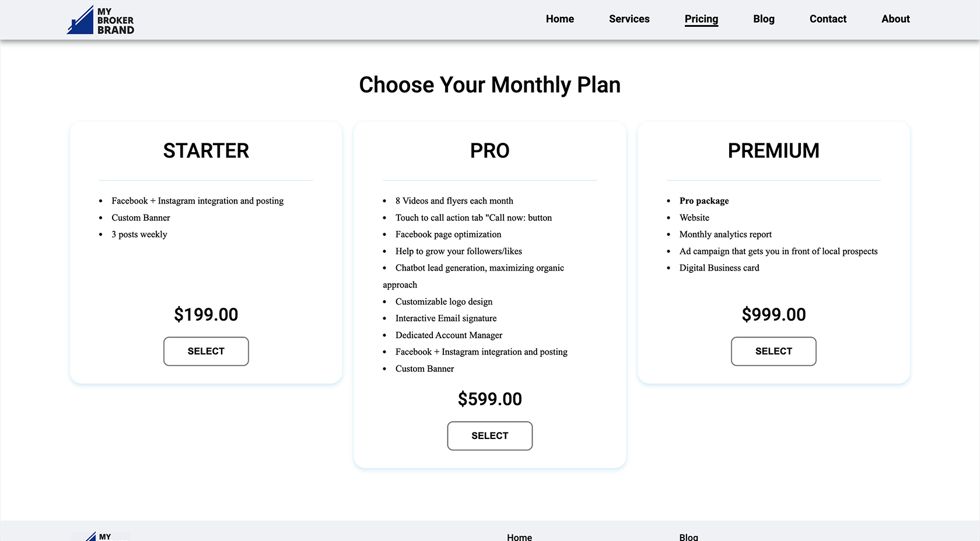Image resolution: width=980 pixels, height=541 pixels.
Task: Click the Blog link in the footer
Action: click(688, 537)
